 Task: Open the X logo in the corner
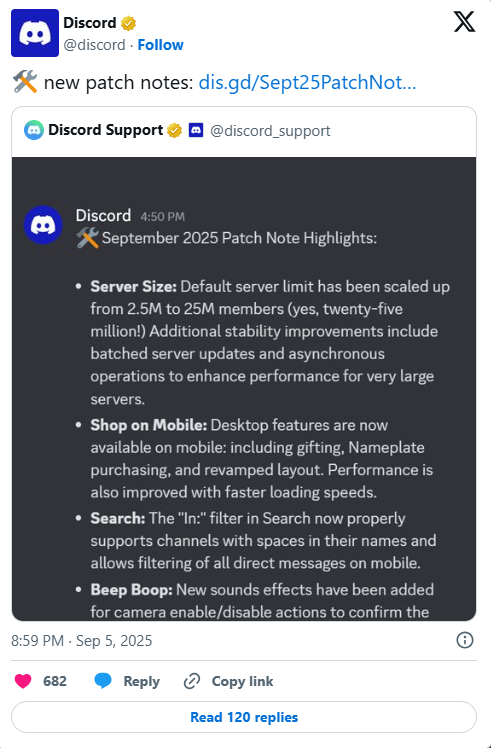pyautogui.click(x=464, y=21)
